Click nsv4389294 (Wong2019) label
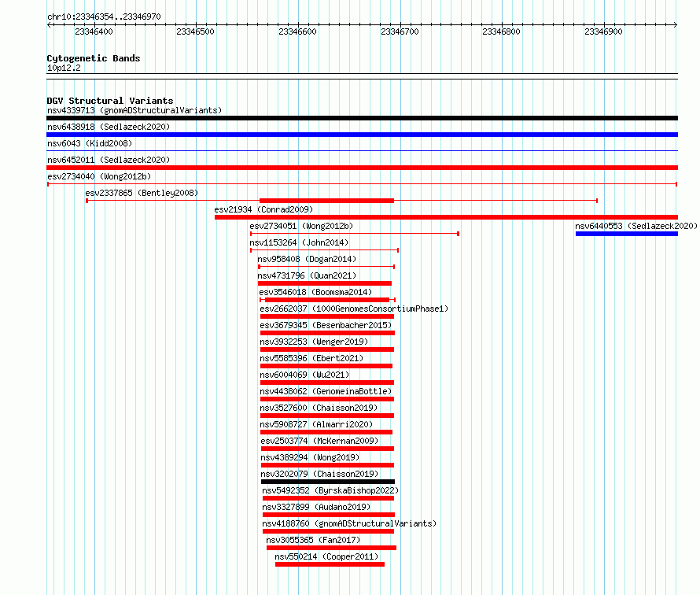 click(310, 457)
